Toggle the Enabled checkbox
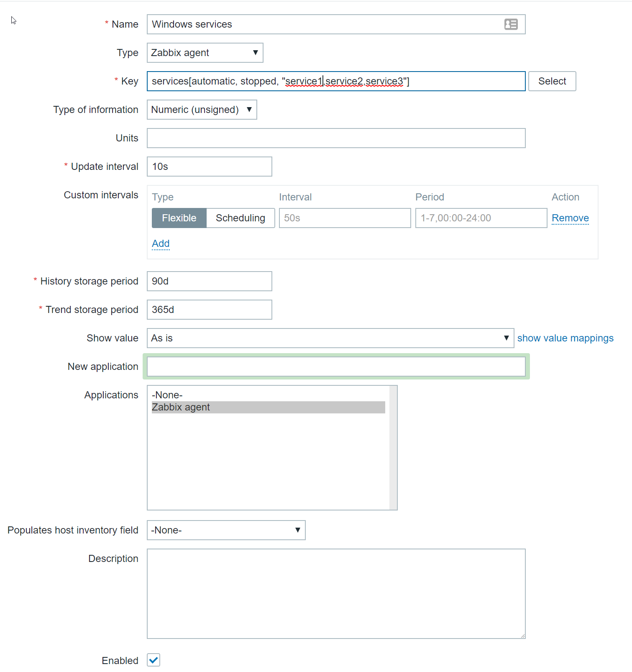This screenshot has width=632, height=672. [x=154, y=660]
